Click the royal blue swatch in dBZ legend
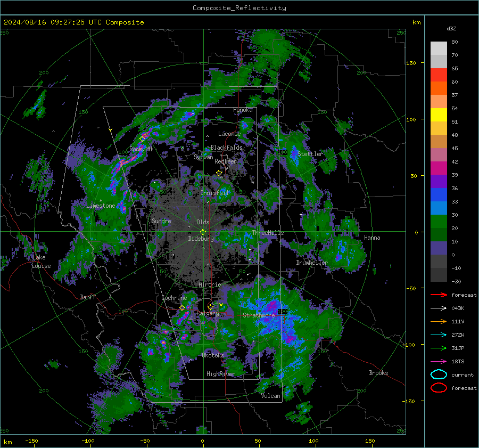The height and width of the screenshot is (448, 479). tap(439, 195)
